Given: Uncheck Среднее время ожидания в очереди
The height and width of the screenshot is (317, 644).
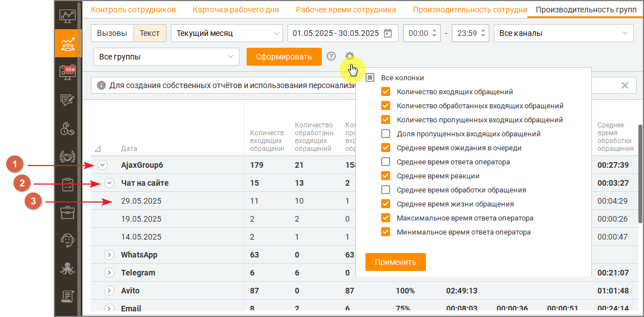Looking at the screenshot, I should pos(385,148).
